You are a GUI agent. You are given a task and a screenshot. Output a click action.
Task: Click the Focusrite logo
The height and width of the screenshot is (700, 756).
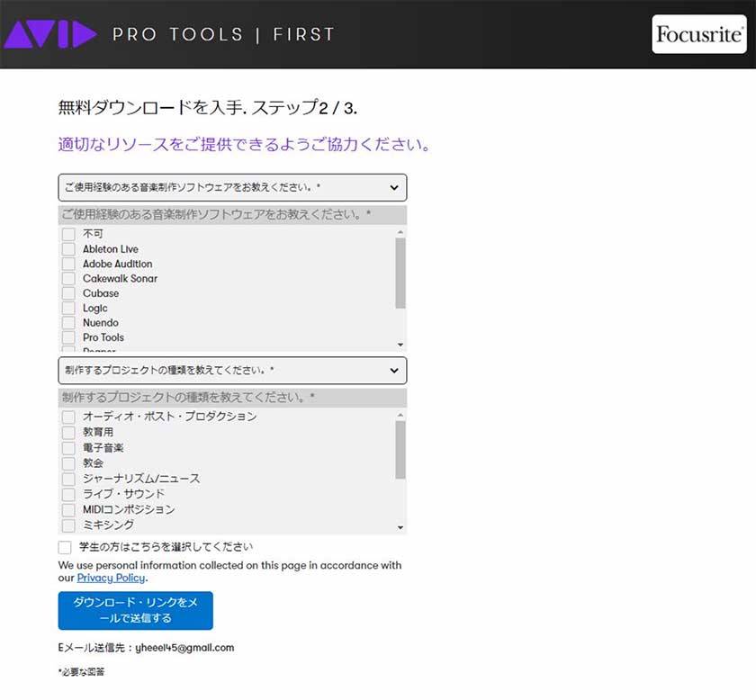tap(698, 34)
